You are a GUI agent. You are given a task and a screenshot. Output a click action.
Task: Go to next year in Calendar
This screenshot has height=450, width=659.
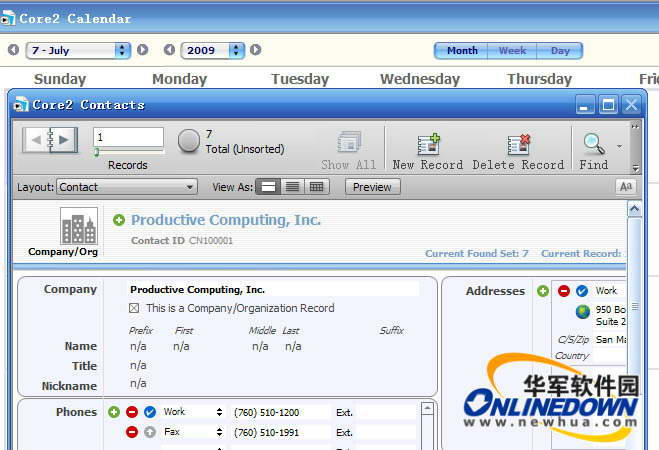click(256, 50)
